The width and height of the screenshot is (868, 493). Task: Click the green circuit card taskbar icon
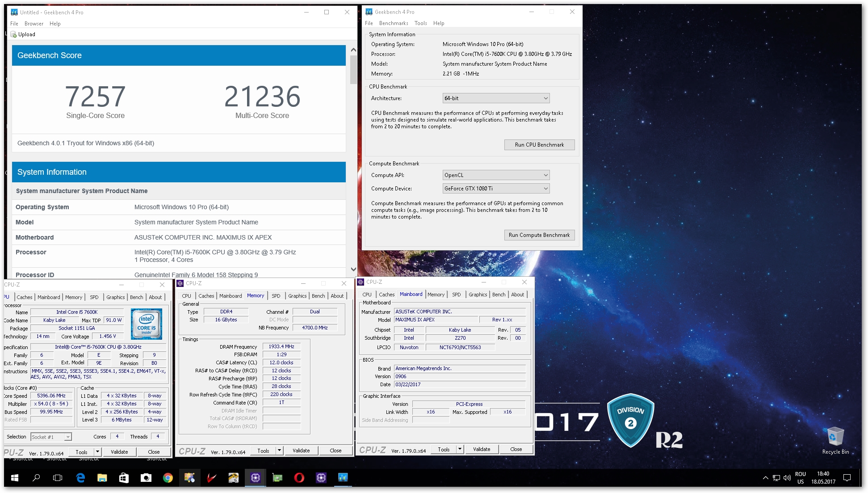click(277, 478)
